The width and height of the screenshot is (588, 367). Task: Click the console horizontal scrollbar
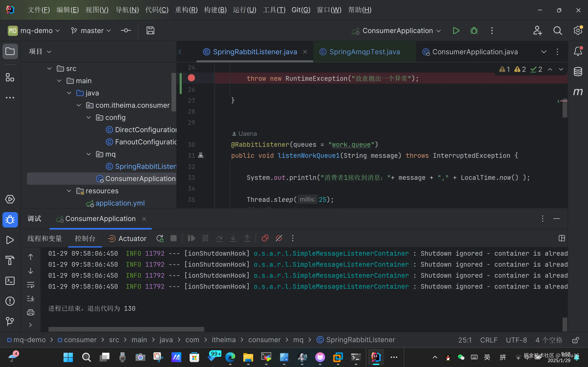click(126, 329)
